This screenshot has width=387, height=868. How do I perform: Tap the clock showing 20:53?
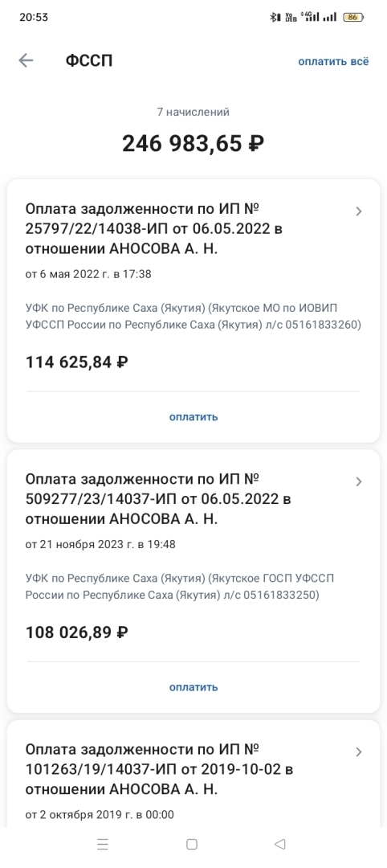pos(34,17)
